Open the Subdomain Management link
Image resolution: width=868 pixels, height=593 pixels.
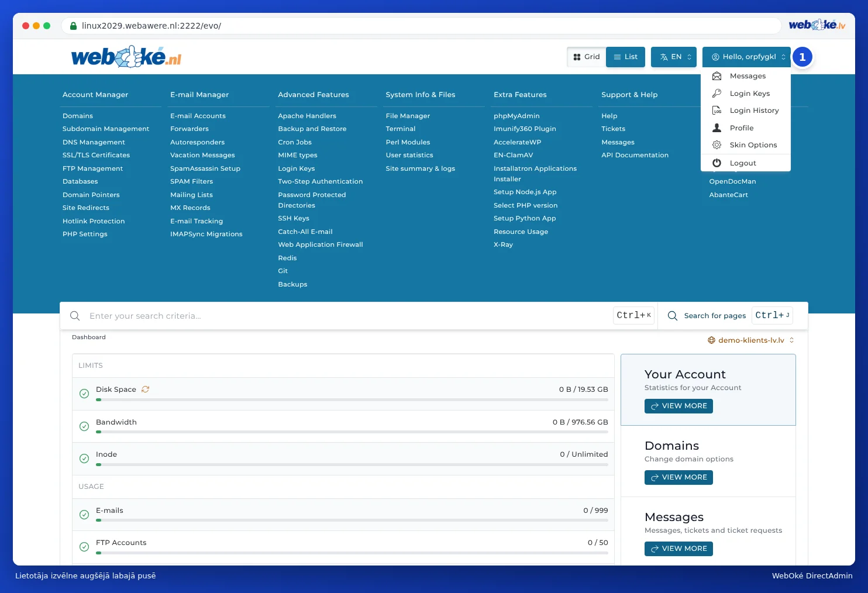tap(106, 129)
